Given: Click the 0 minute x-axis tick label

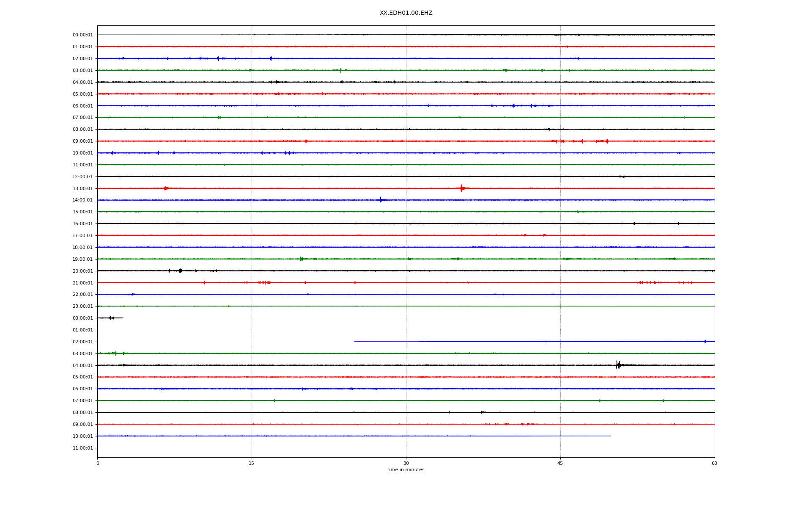Looking at the screenshot, I should click(98, 463).
